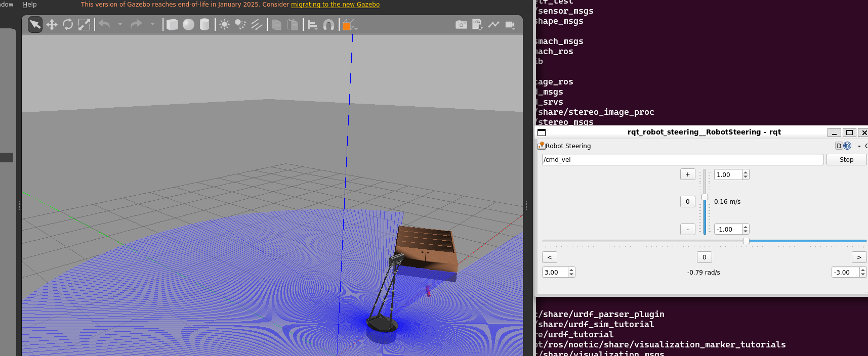Insert a sphere shape
The height and width of the screenshot is (356, 868).
click(188, 24)
